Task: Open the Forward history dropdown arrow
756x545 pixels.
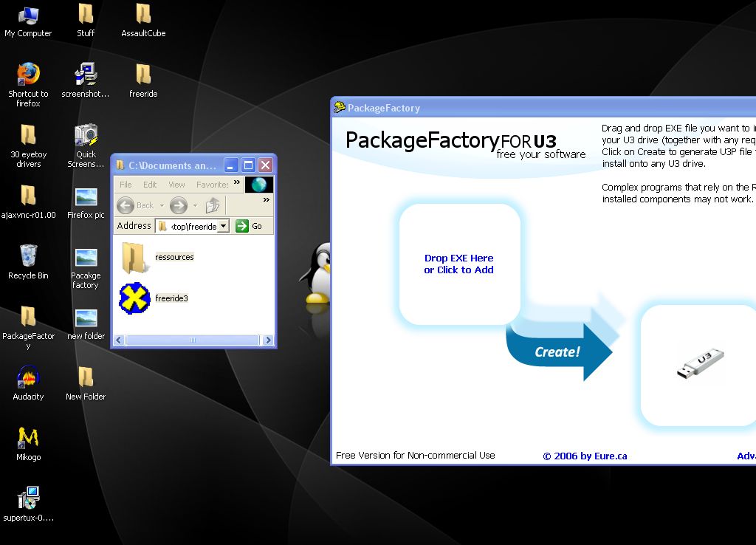Action: click(195, 206)
